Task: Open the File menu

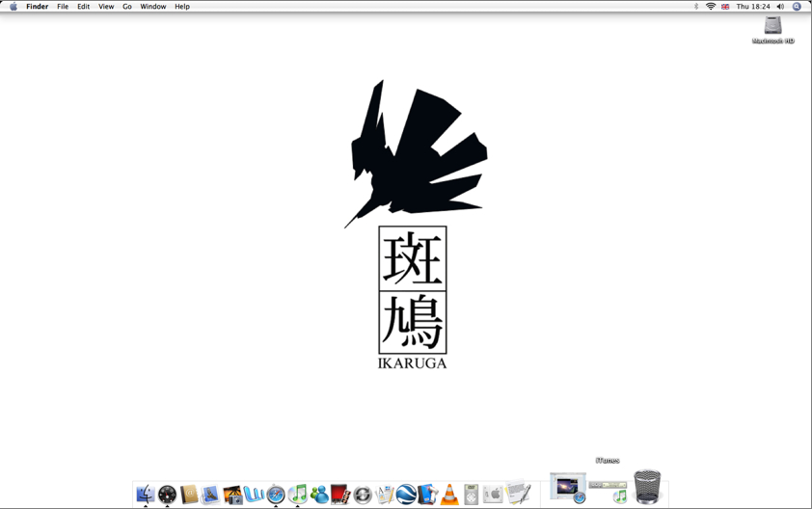Action: pyautogui.click(x=63, y=7)
